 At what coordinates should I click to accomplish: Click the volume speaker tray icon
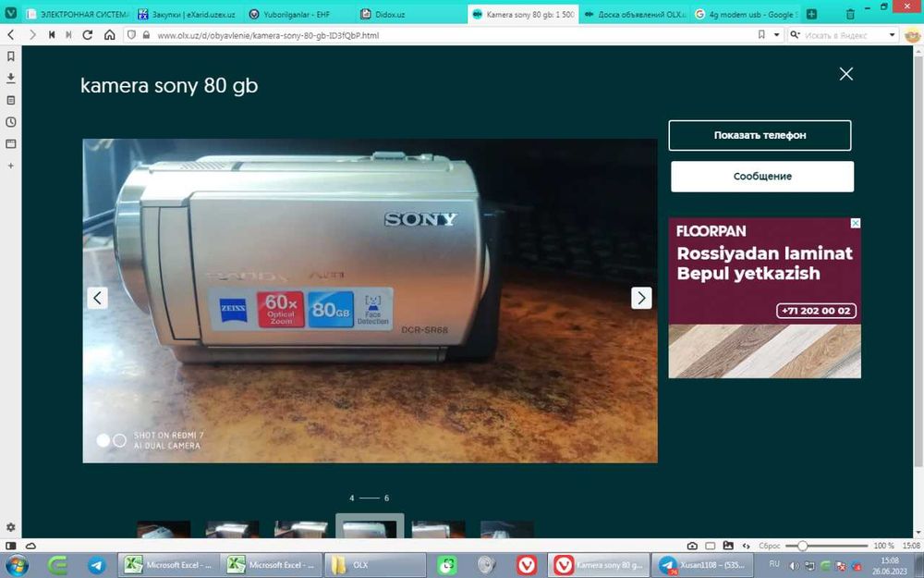794,566
